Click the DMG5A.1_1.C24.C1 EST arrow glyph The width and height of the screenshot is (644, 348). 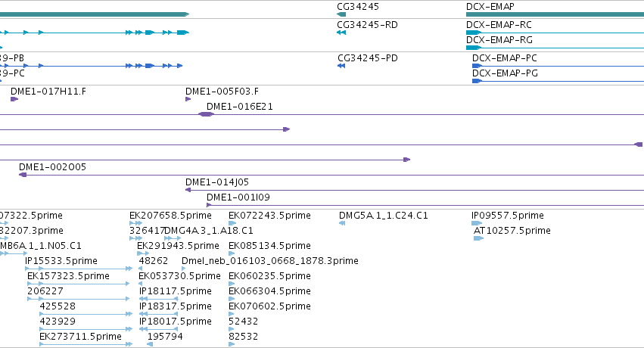click(342, 223)
